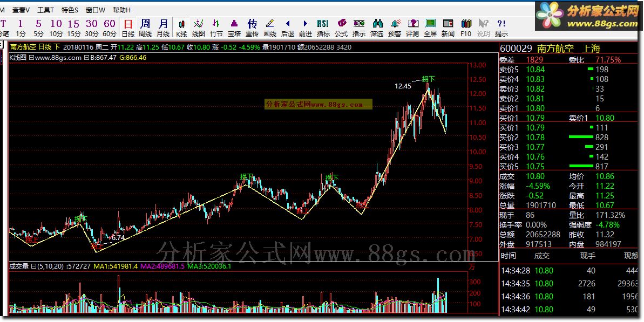
Task: Collapse the 成交量 volume panel toggle
Action: (33, 266)
